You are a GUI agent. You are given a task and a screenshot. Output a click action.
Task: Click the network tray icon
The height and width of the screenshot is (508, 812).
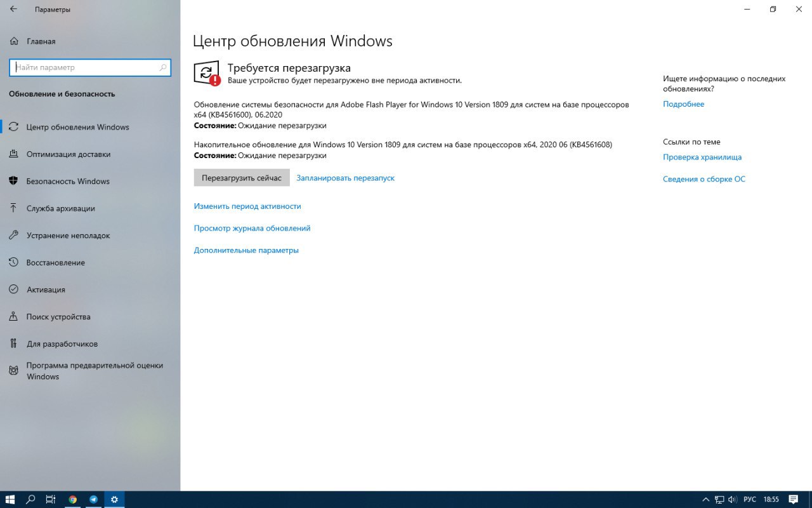pos(719,500)
